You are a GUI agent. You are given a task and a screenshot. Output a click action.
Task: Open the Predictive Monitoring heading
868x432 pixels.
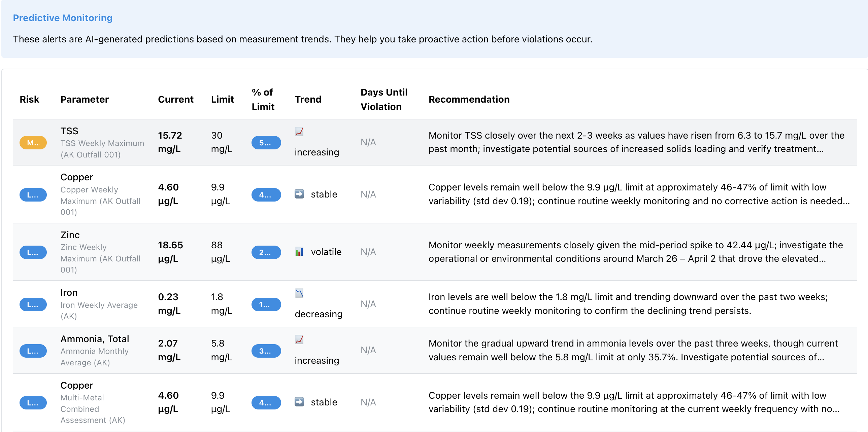click(x=63, y=18)
